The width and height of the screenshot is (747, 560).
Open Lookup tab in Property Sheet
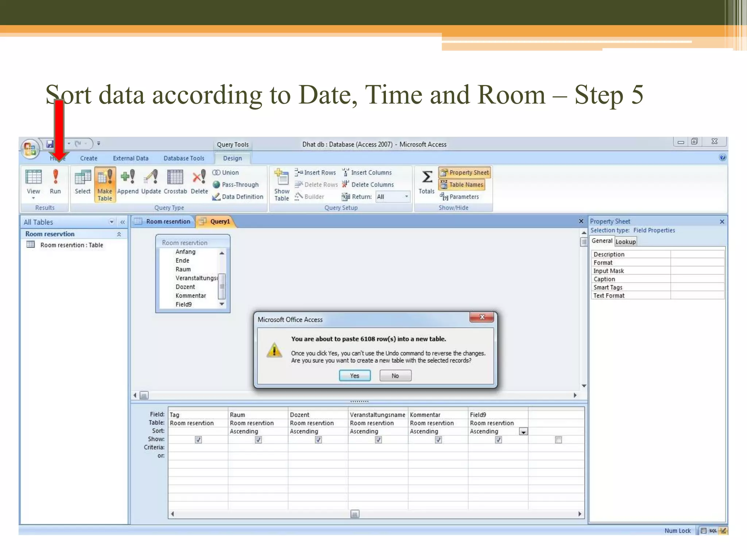626,242
